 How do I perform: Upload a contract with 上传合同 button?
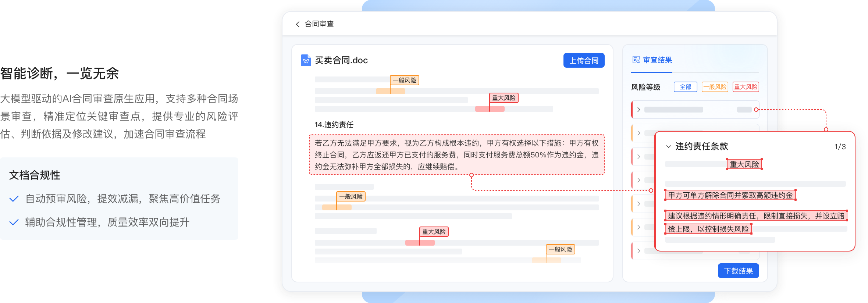584,61
